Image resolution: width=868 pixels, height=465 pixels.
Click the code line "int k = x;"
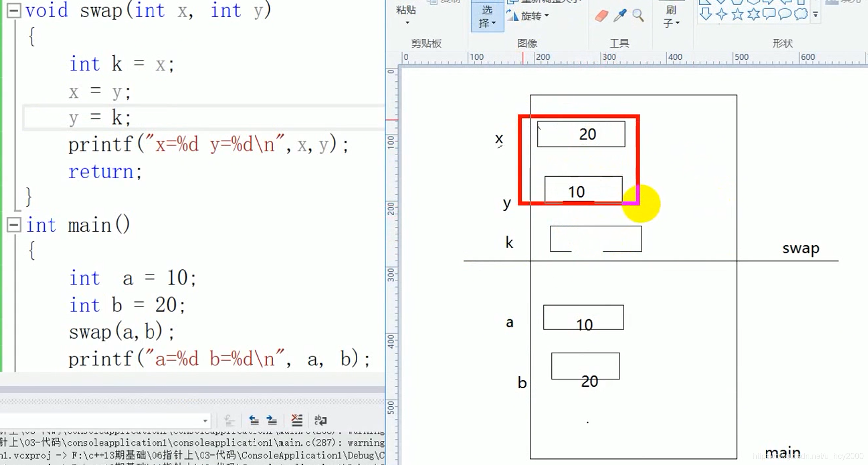121,64
